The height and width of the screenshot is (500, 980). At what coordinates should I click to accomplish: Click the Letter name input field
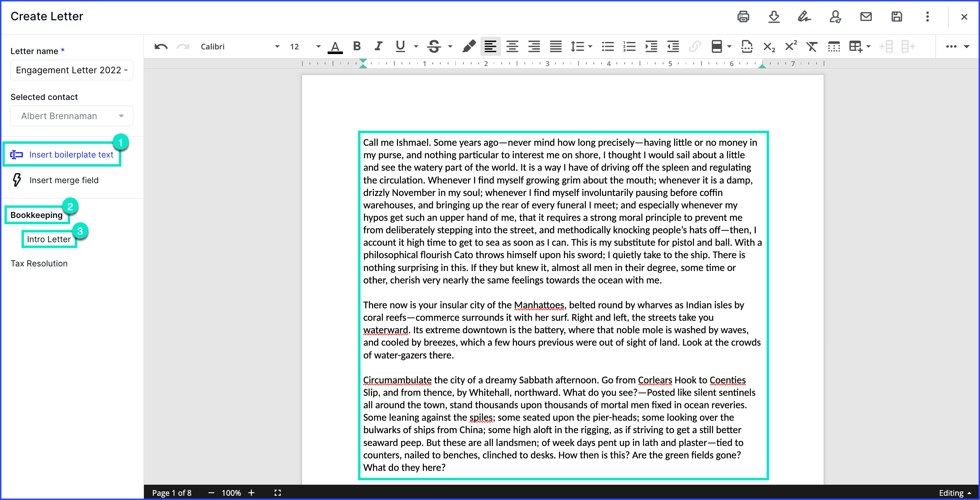click(x=71, y=70)
